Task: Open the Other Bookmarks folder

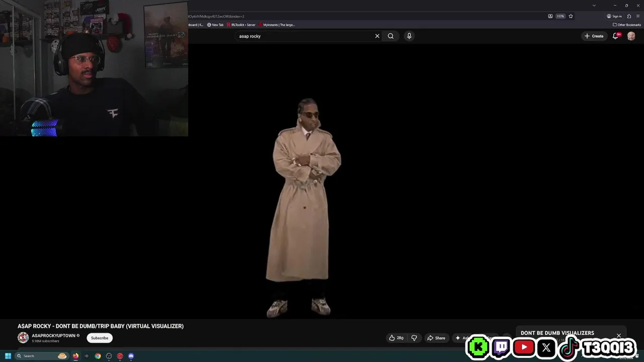Action: click(x=627, y=25)
